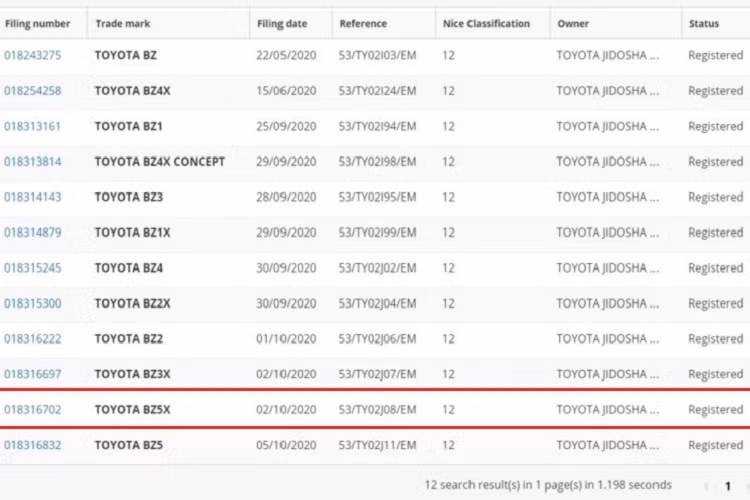Sort by Filing number column header
Image resolution: width=750 pixels, height=500 pixels.
tap(37, 23)
